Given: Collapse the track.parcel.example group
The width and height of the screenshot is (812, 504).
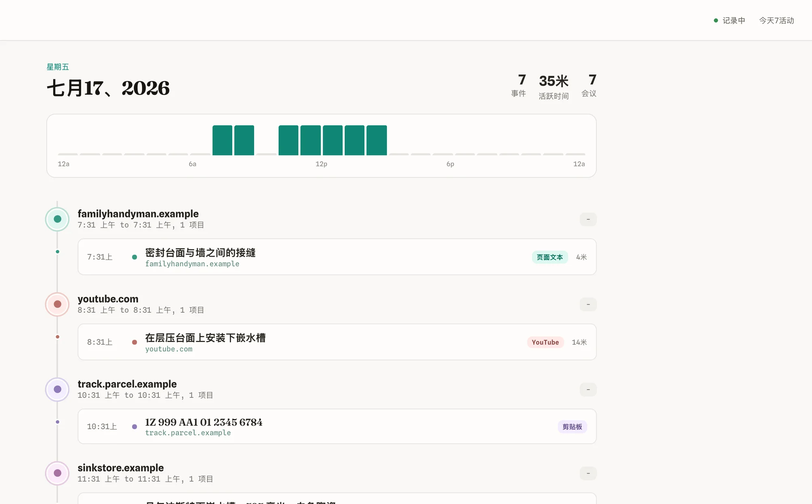Looking at the screenshot, I should [x=588, y=390].
